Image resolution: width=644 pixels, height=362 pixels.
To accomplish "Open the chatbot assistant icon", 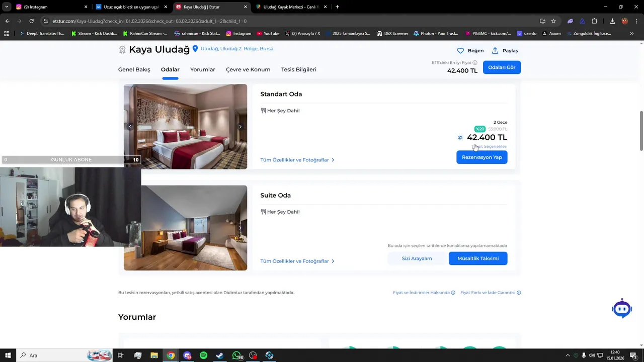I will (622, 308).
